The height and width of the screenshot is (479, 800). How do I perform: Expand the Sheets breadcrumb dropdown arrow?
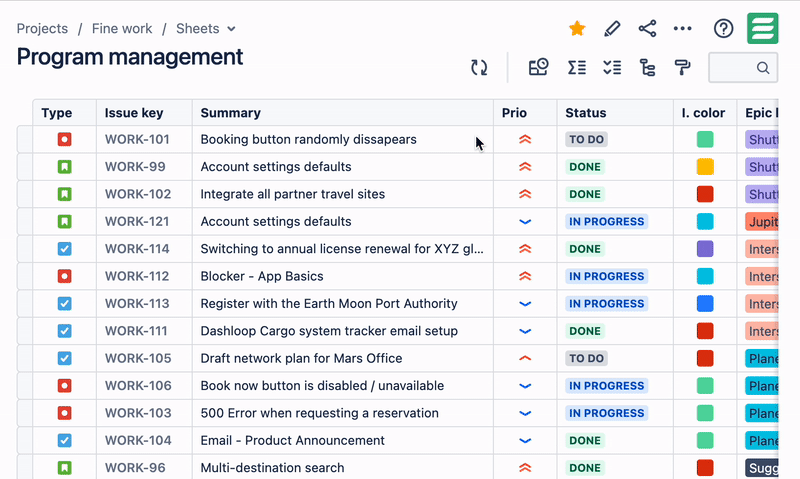click(x=231, y=29)
